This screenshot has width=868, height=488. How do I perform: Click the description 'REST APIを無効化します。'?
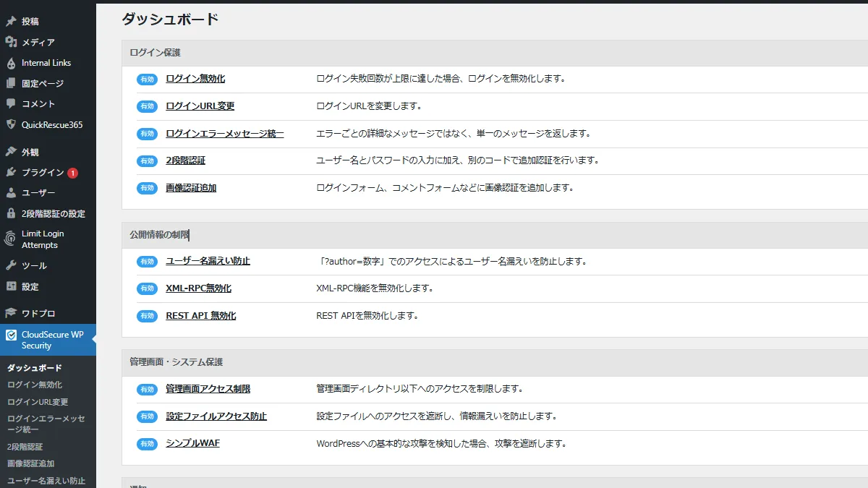click(x=367, y=316)
